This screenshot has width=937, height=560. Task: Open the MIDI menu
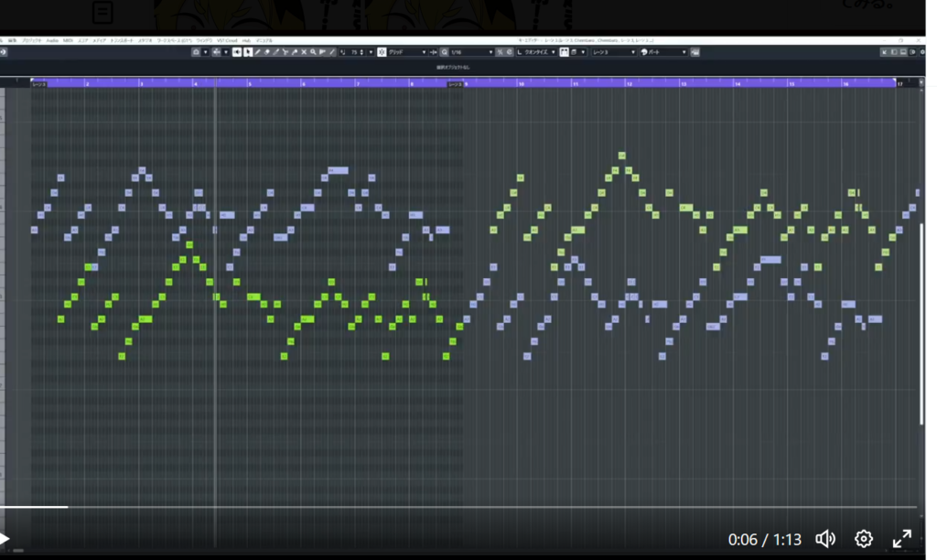[x=68, y=40]
